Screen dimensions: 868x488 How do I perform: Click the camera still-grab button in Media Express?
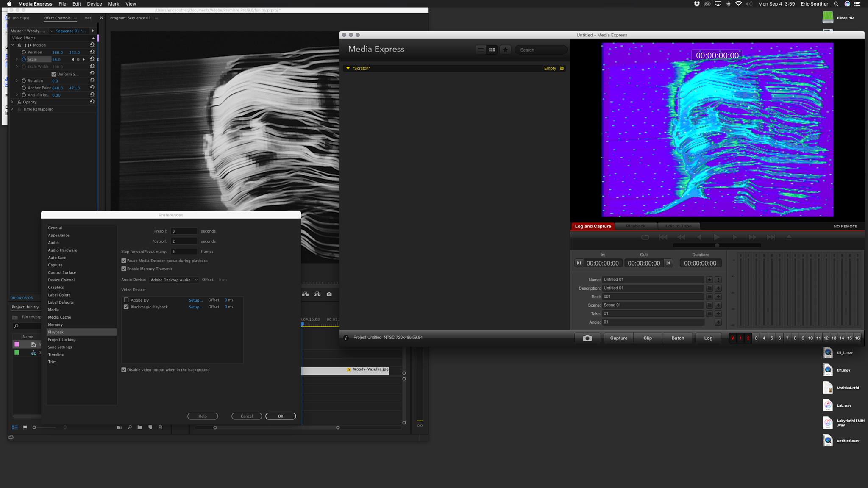587,338
